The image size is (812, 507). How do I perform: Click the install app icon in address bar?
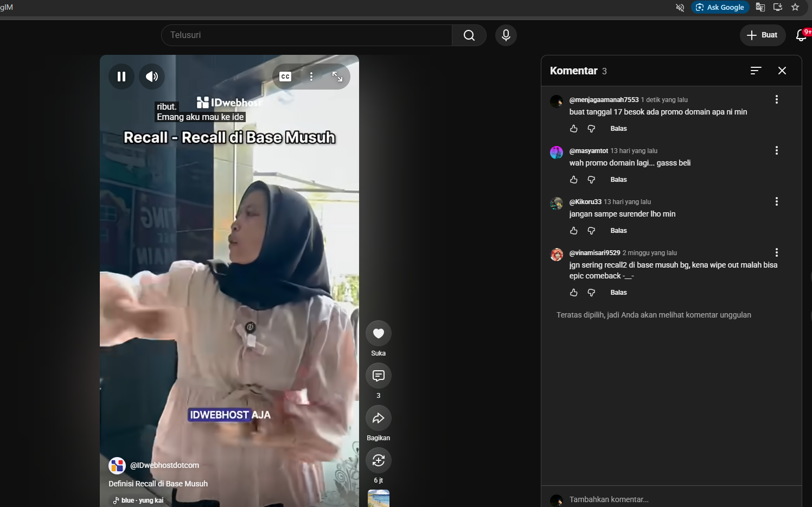pos(778,7)
